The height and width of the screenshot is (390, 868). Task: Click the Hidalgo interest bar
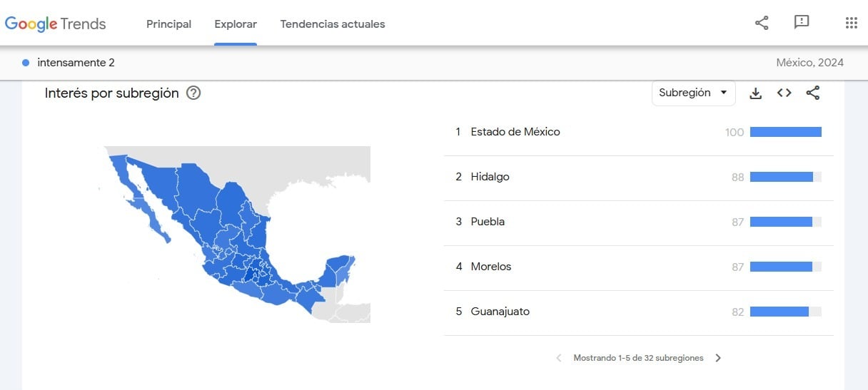click(786, 177)
